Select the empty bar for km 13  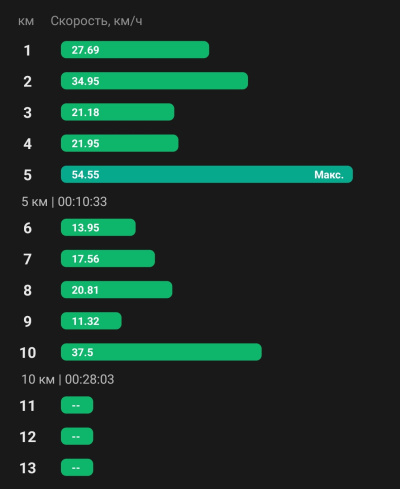coord(77,467)
